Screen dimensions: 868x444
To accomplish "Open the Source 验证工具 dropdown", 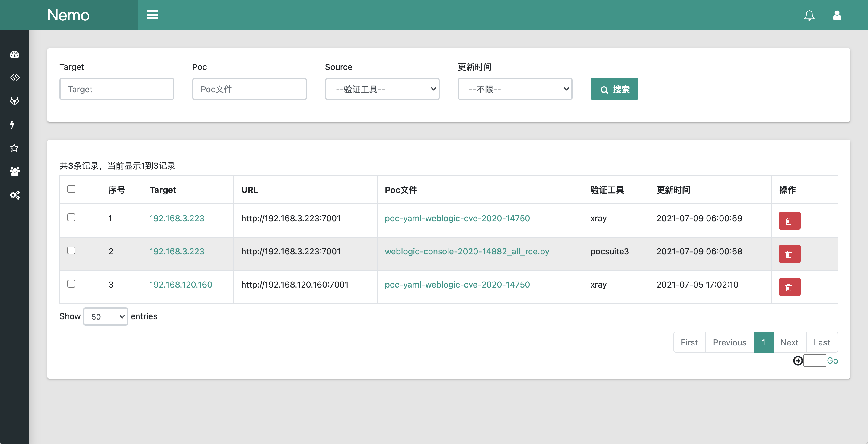I will click(x=382, y=89).
